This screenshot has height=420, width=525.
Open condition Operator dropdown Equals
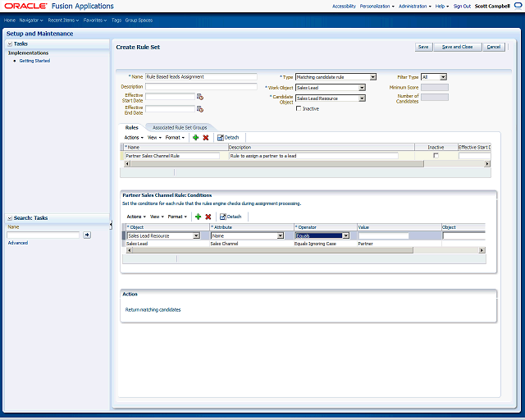click(x=346, y=235)
